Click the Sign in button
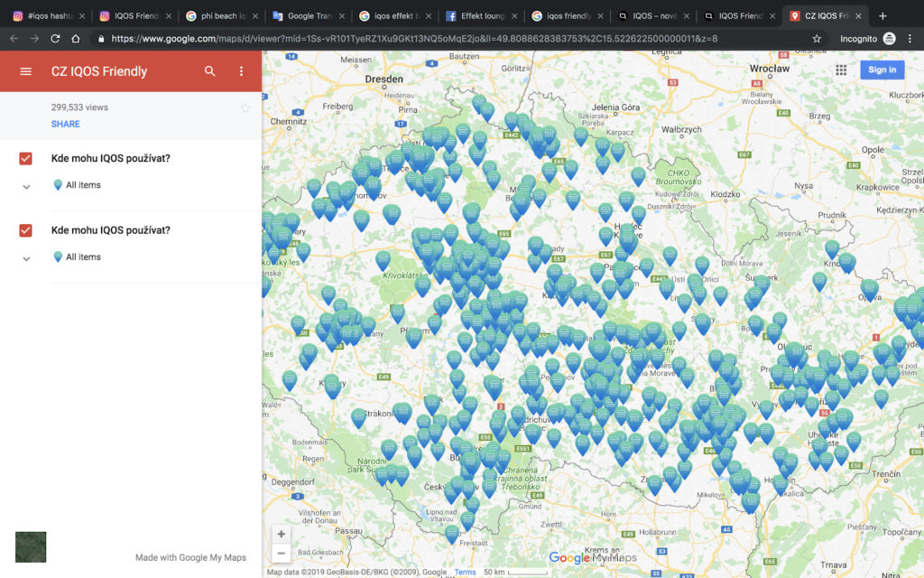This screenshot has height=578, width=924. pos(882,70)
